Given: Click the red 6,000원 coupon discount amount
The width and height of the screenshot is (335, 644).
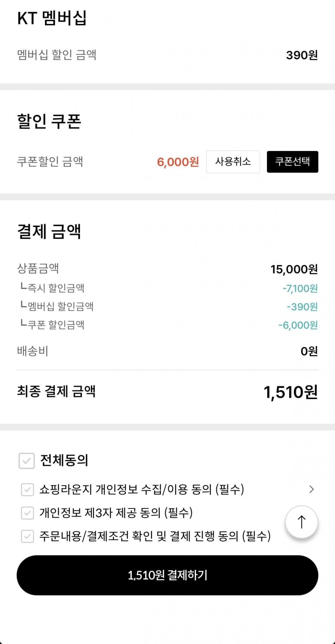Looking at the screenshot, I should point(178,162).
